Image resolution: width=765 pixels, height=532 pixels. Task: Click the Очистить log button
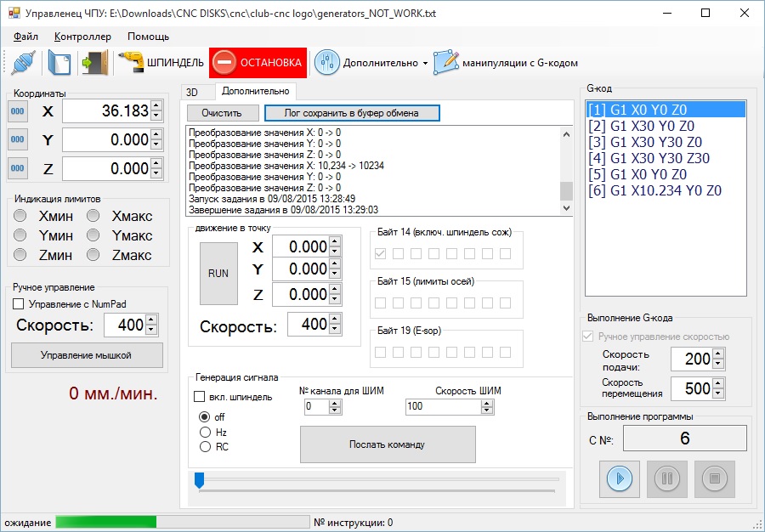pyautogui.click(x=223, y=113)
